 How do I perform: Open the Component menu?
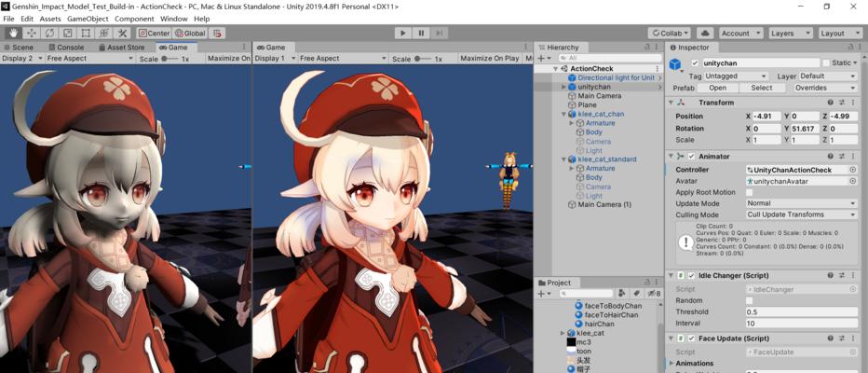(x=134, y=19)
